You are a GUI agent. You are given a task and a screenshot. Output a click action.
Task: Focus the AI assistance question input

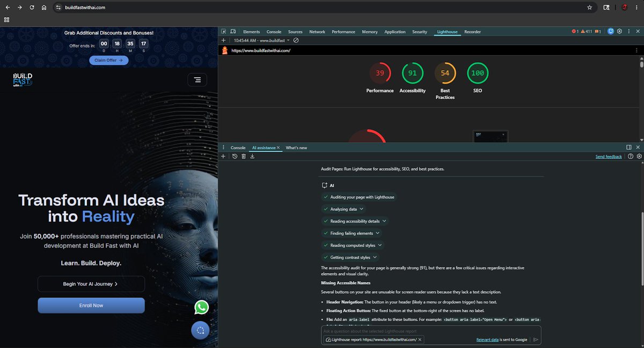431,331
